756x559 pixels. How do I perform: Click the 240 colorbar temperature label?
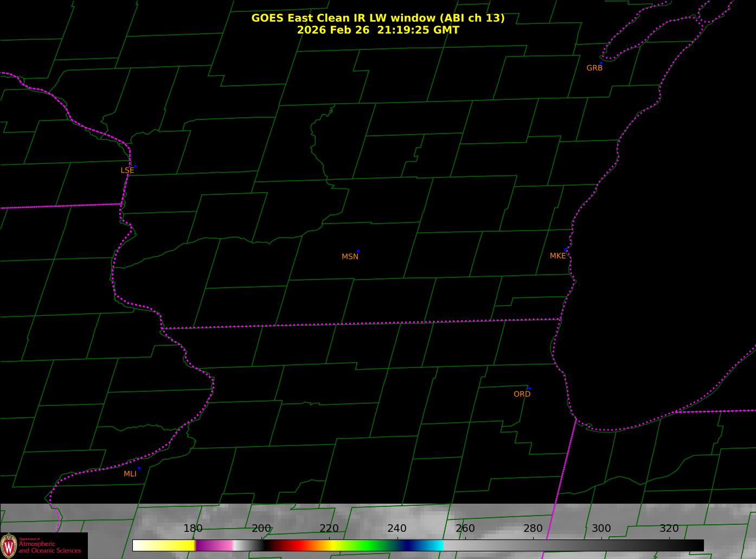point(397,529)
